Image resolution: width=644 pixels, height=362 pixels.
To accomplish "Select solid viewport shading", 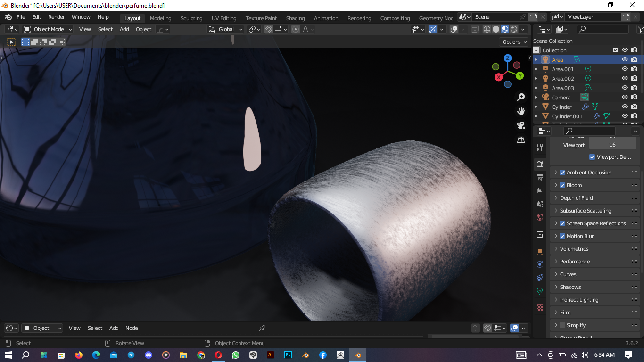I will (496, 29).
